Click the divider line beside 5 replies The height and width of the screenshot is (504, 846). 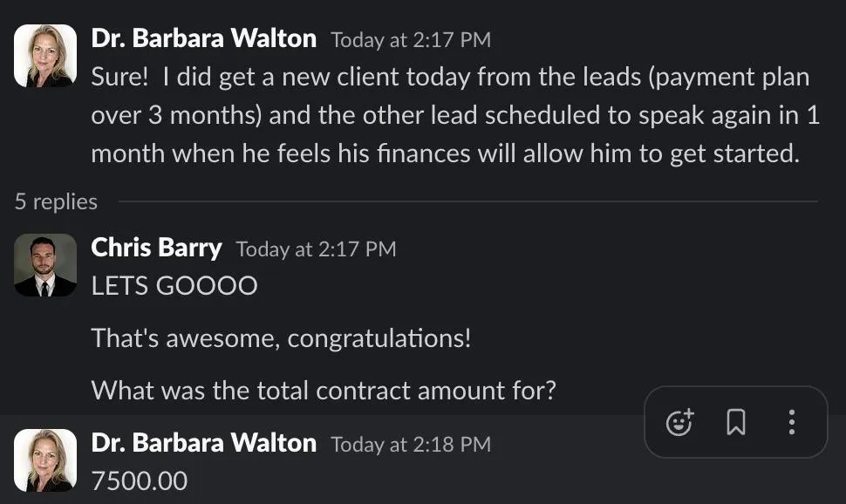tap(467, 201)
